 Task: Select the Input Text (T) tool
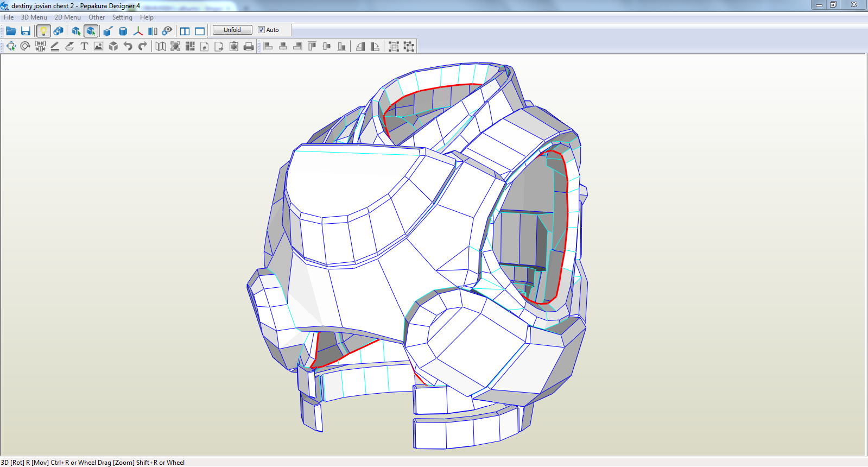tap(84, 47)
